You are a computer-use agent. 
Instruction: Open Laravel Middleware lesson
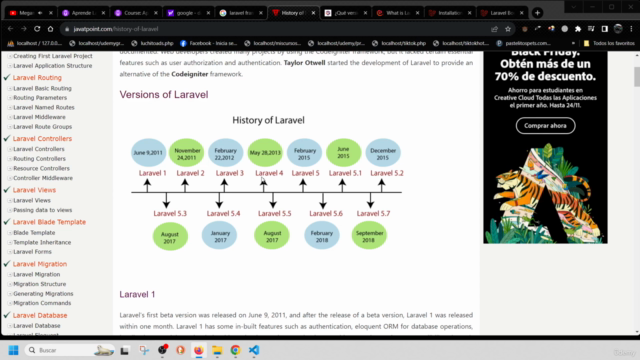point(39,117)
